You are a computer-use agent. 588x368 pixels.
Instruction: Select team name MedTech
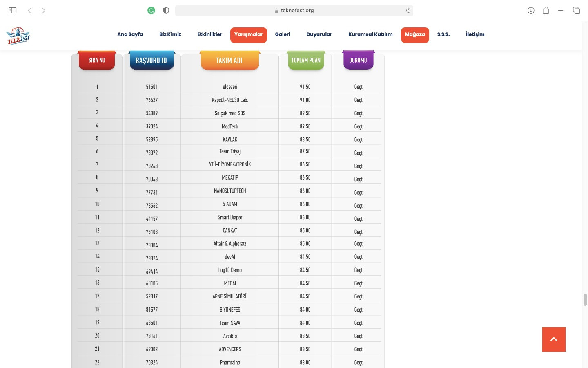pyautogui.click(x=230, y=126)
